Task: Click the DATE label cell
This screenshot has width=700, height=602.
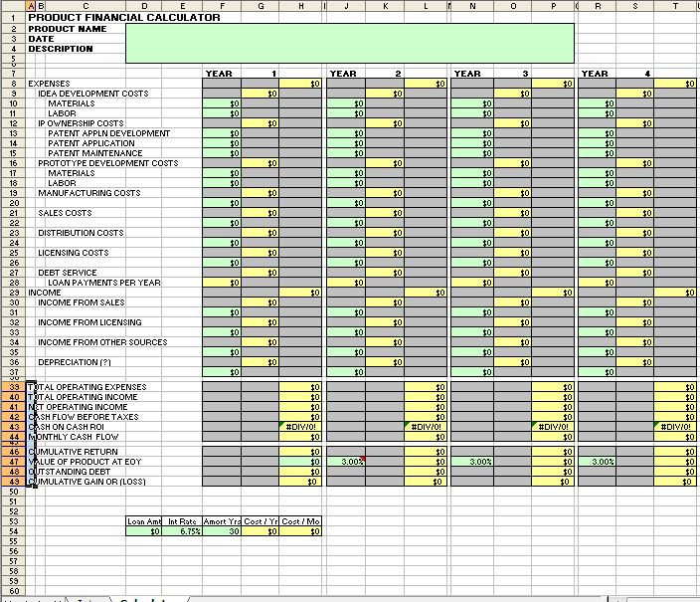Action: [41, 39]
